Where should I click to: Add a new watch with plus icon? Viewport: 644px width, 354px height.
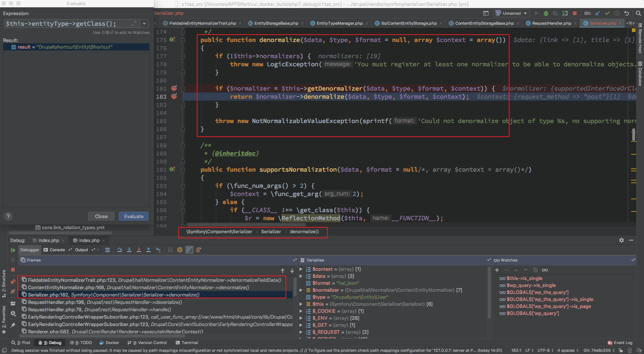497,270
